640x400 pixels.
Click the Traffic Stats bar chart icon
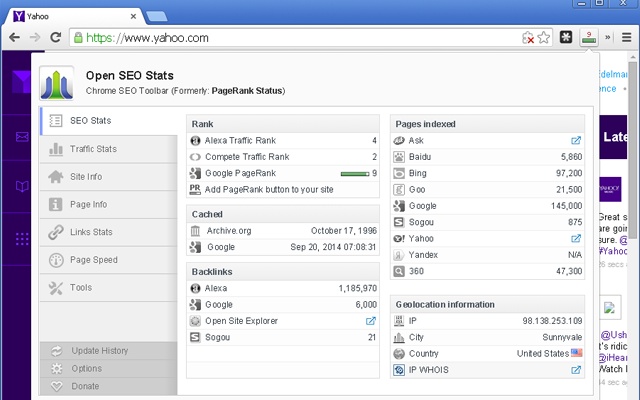56,149
